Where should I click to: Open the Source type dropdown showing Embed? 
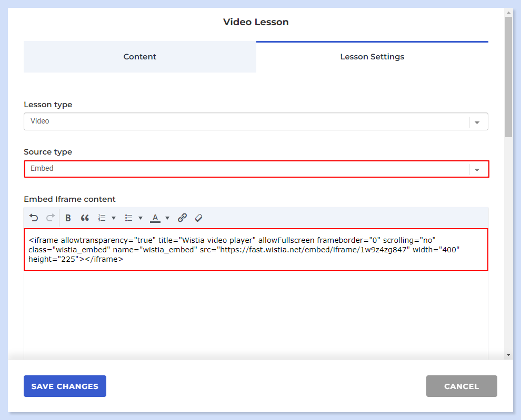click(256, 169)
